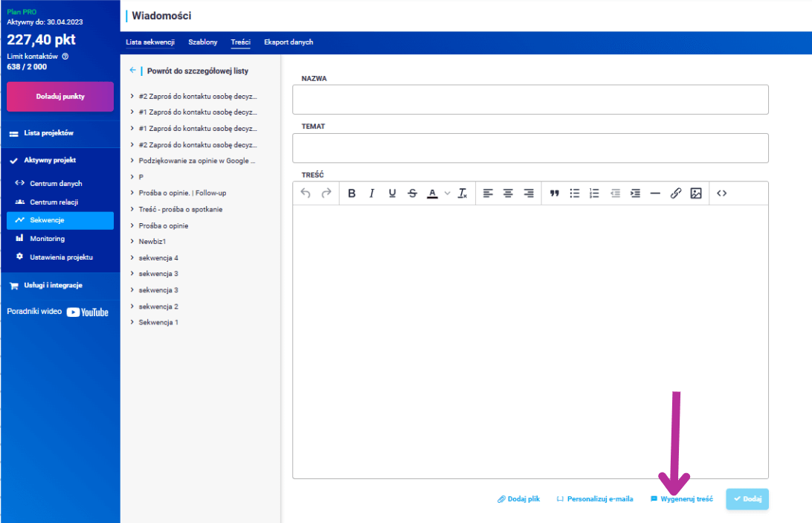
Task: Open the YouTube video guides
Action: [88, 312]
